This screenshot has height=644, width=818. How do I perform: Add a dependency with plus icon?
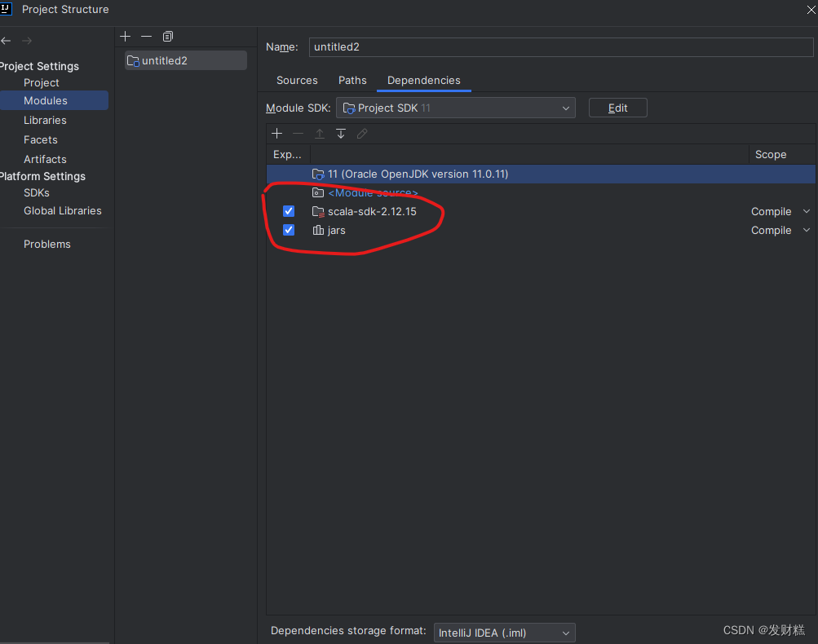coord(277,134)
